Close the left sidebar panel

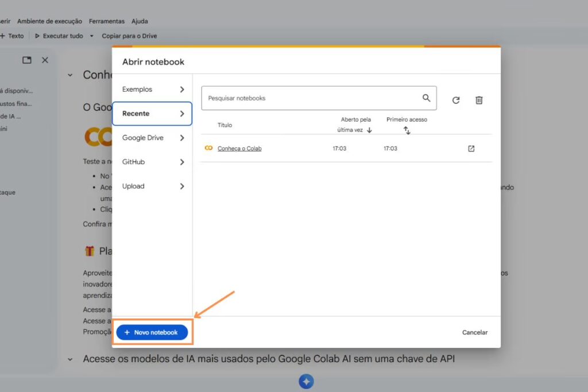[x=45, y=60]
